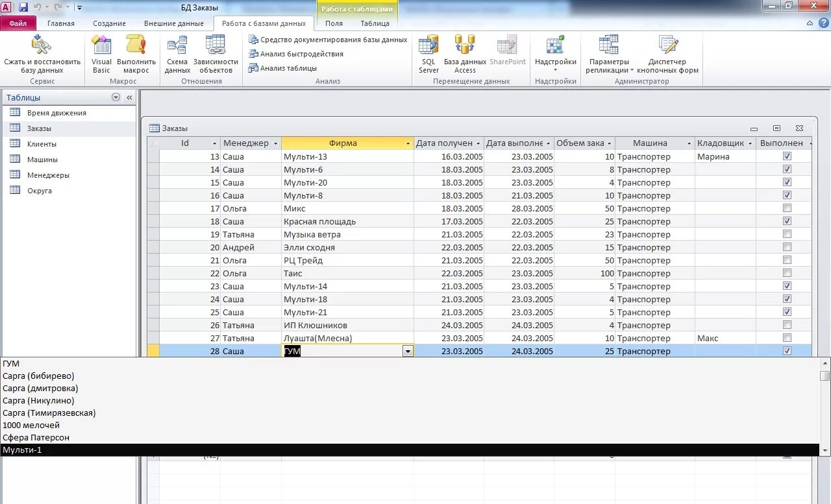Open the Надстройки add-ins button
This screenshot has height=504, width=831.
555,54
